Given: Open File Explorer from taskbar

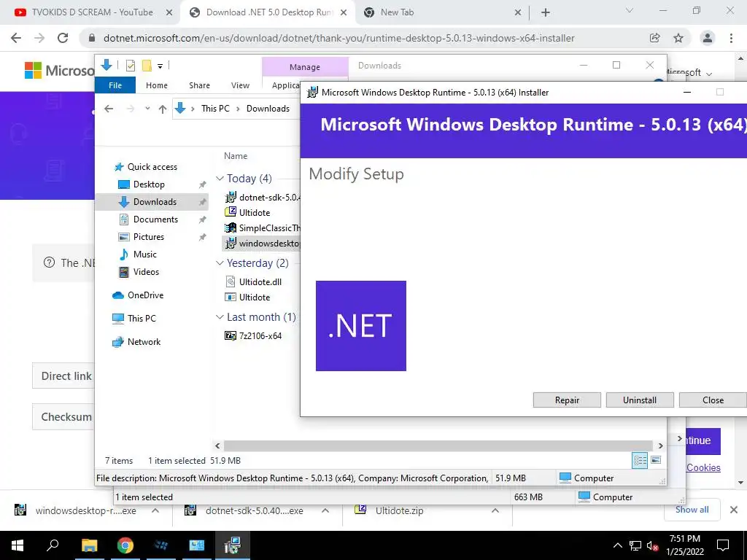Looking at the screenshot, I should [89, 545].
